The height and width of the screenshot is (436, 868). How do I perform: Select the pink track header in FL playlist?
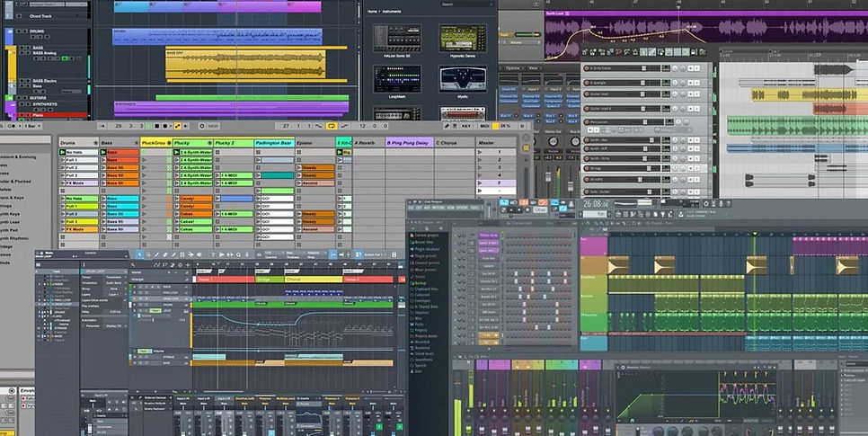pos(593,245)
